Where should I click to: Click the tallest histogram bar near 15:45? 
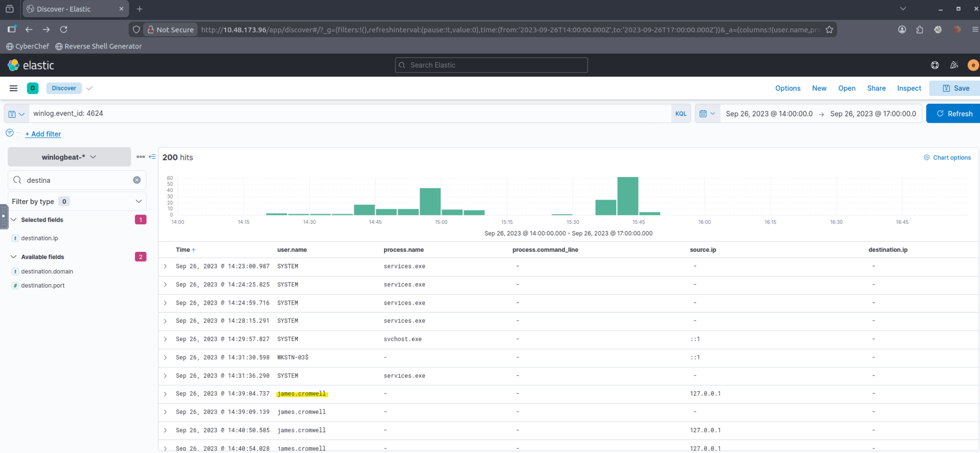pos(628,196)
